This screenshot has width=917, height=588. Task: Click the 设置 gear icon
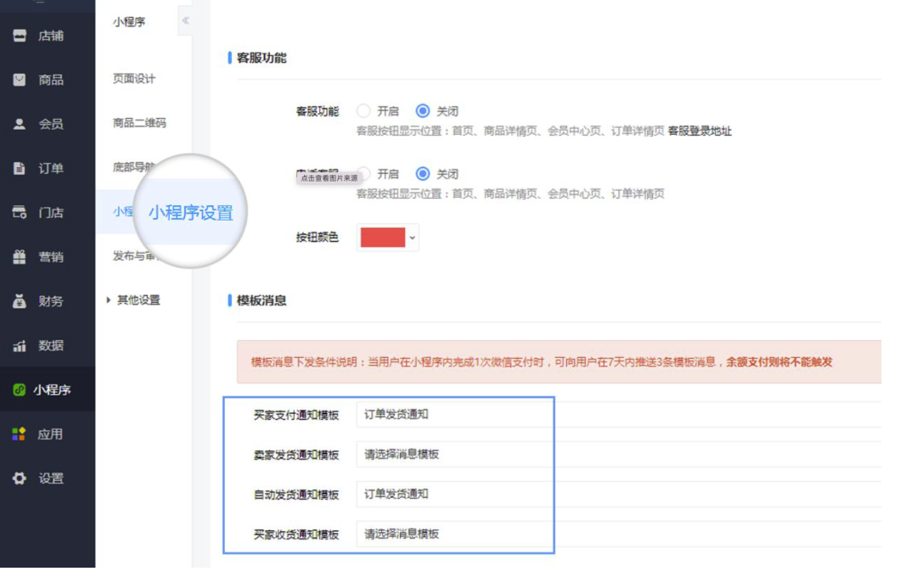pos(20,478)
